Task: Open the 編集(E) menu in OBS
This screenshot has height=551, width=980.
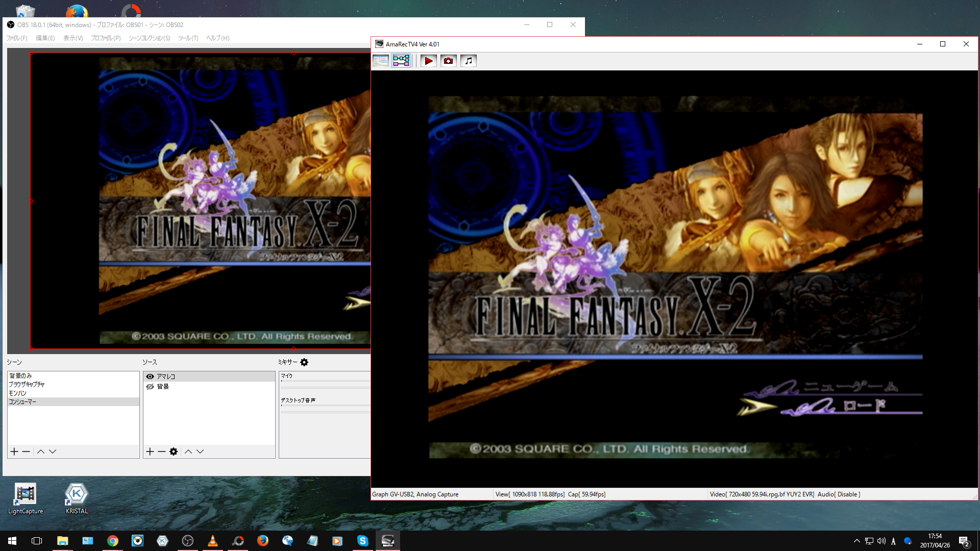Action: coord(45,38)
